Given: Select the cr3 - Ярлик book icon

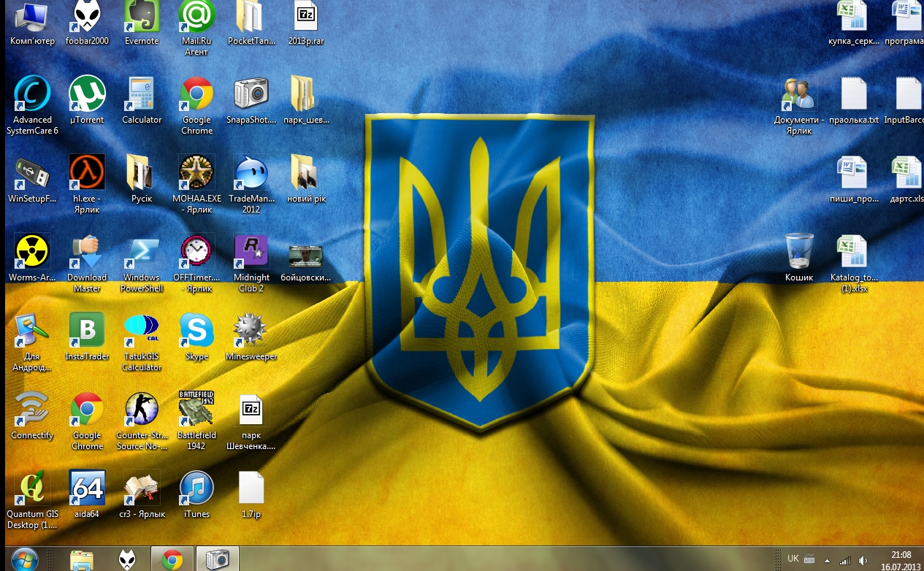Looking at the screenshot, I should [142, 494].
